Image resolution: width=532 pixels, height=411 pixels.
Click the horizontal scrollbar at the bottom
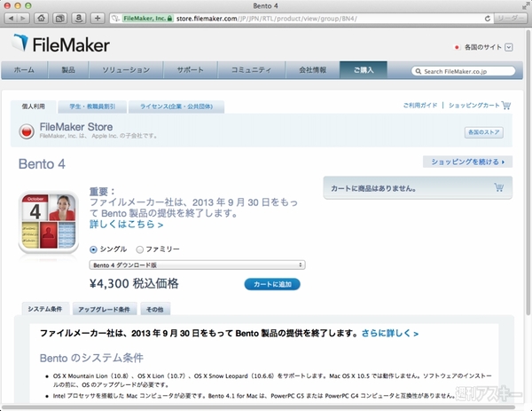point(258,407)
